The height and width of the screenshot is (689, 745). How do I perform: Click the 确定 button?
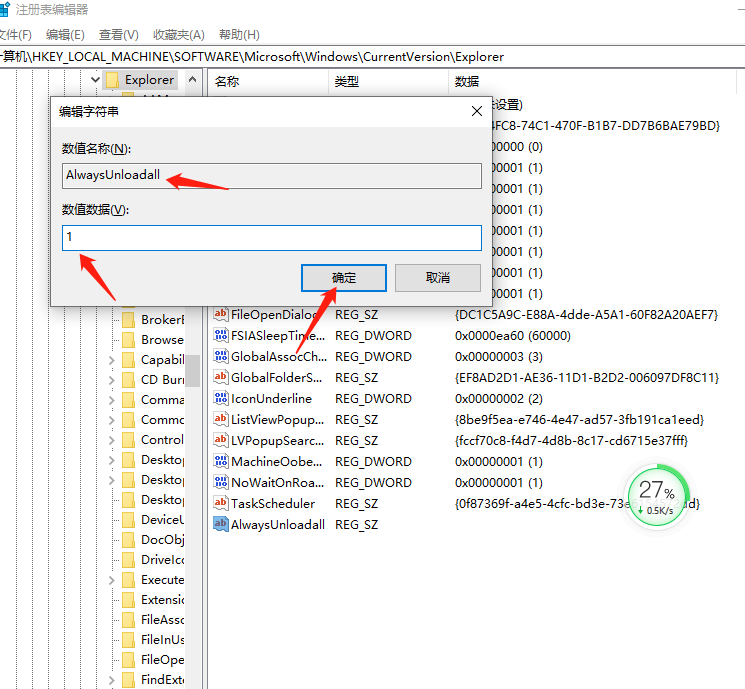[x=343, y=277]
